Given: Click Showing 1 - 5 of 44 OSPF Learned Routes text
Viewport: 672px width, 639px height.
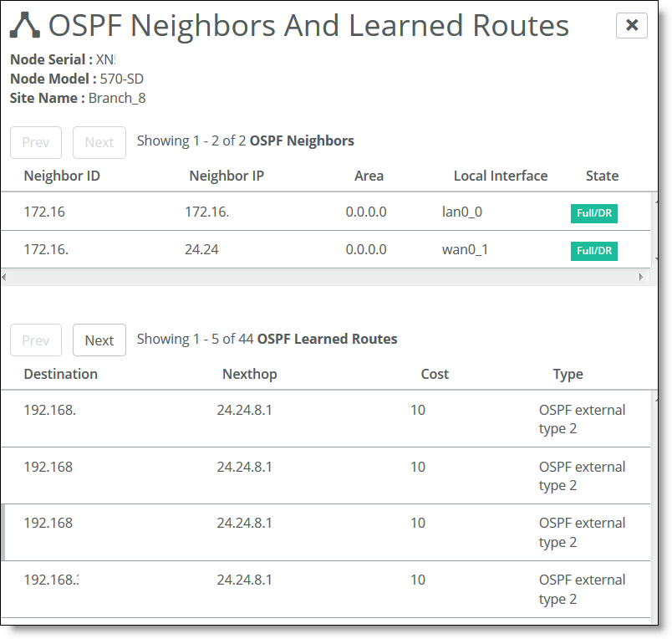Looking at the screenshot, I should [267, 339].
